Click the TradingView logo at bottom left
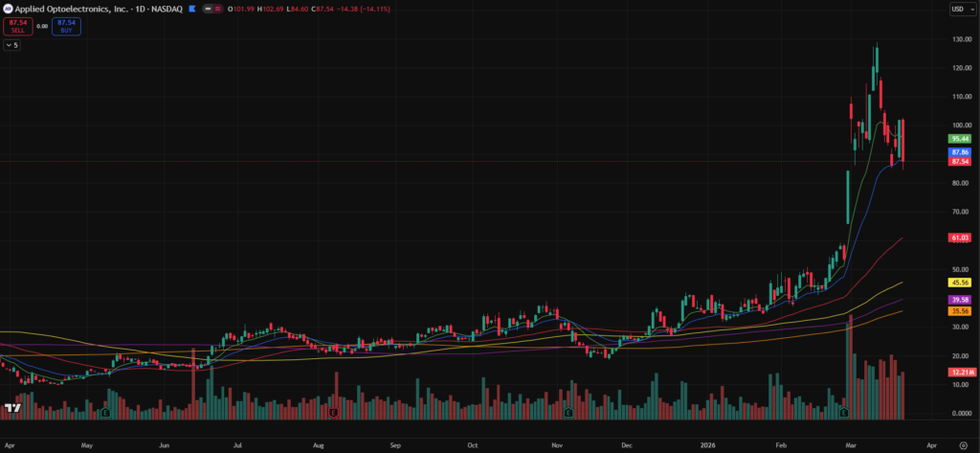Viewport: 980px width, 453px height. click(12, 408)
